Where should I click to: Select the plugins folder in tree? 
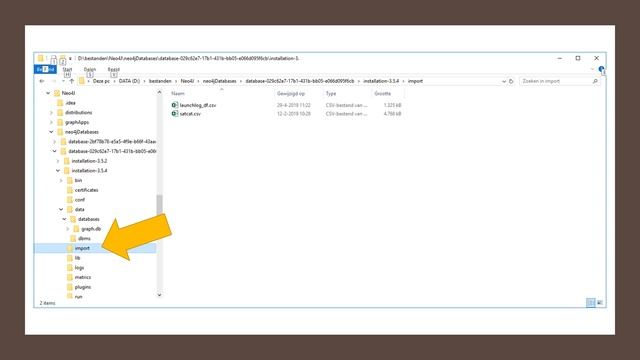82,287
